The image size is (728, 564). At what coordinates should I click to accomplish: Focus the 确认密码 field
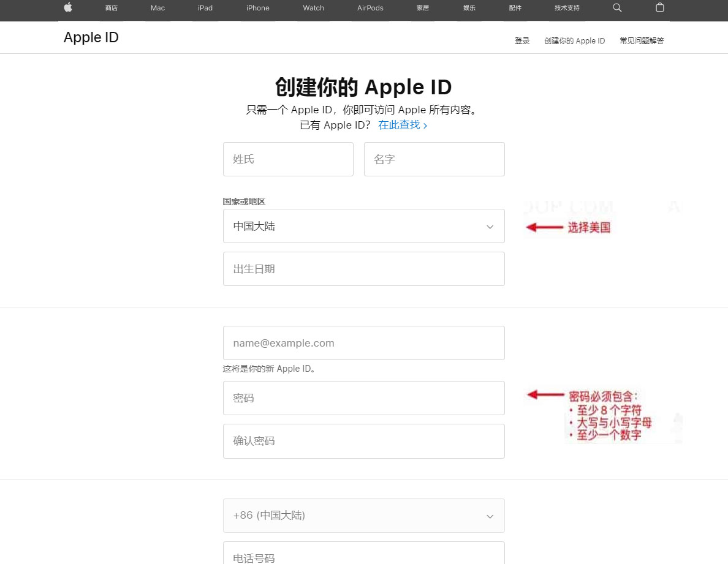364,441
